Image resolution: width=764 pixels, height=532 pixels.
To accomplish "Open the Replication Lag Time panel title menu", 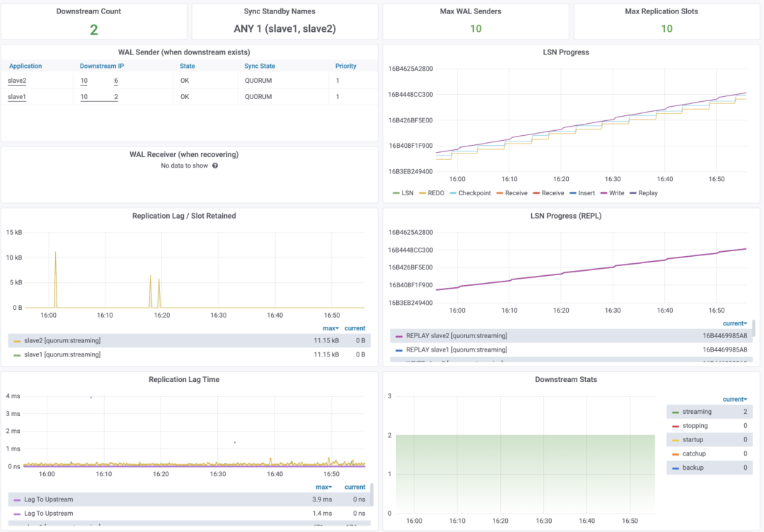I will point(184,380).
